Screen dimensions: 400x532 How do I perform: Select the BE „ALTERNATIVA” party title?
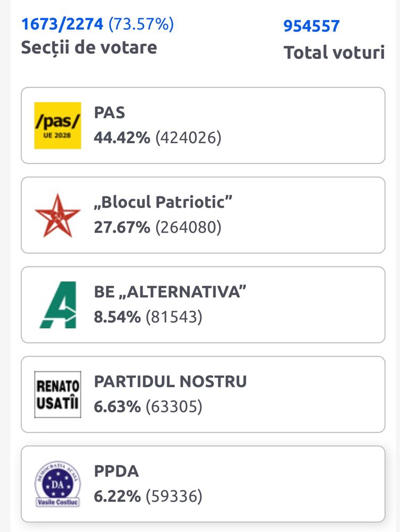pyautogui.click(x=171, y=292)
